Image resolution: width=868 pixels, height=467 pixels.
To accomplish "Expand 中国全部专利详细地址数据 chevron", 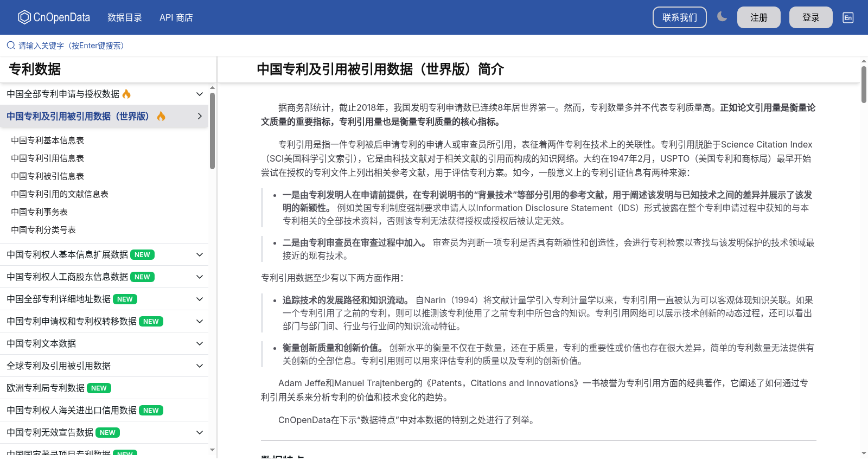I will [200, 299].
